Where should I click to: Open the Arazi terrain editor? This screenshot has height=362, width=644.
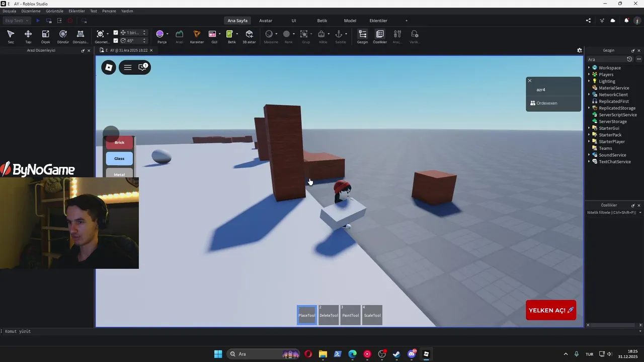pos(179,36)
